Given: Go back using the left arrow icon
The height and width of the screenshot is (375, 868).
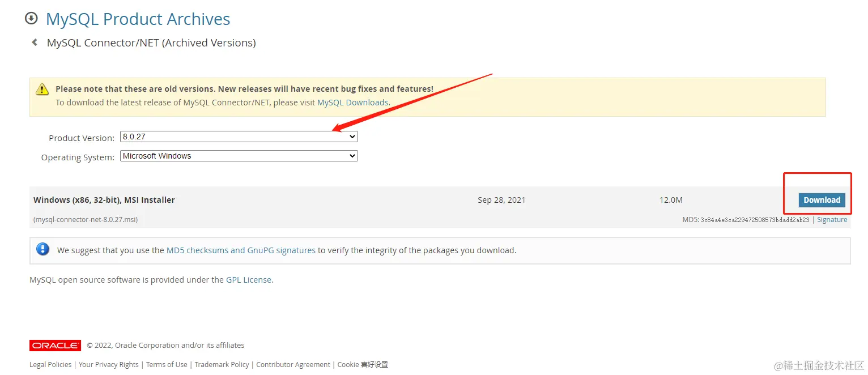Looking at the screenshot, I should click(x=35, y=42).
